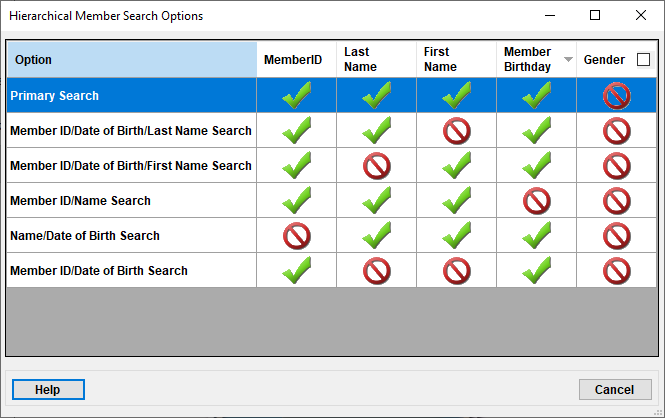665x418 pixels.
Task: Click Last Name prohibited icon in Member ID/Date of Birth/First Name Search row
Action: [x=377, y=166]
